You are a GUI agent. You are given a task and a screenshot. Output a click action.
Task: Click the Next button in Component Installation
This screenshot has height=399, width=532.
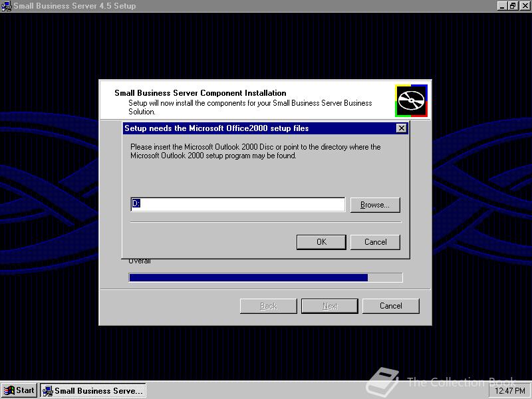point(330,306)
